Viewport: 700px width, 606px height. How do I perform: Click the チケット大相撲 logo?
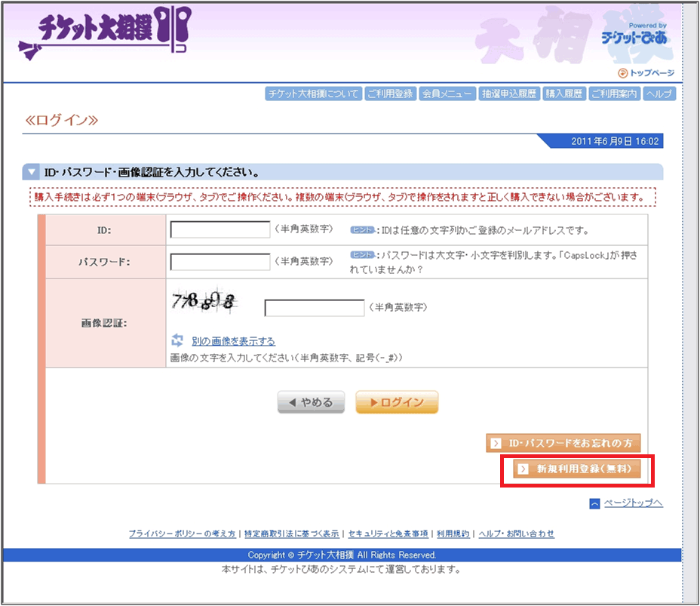click(104, 36)
